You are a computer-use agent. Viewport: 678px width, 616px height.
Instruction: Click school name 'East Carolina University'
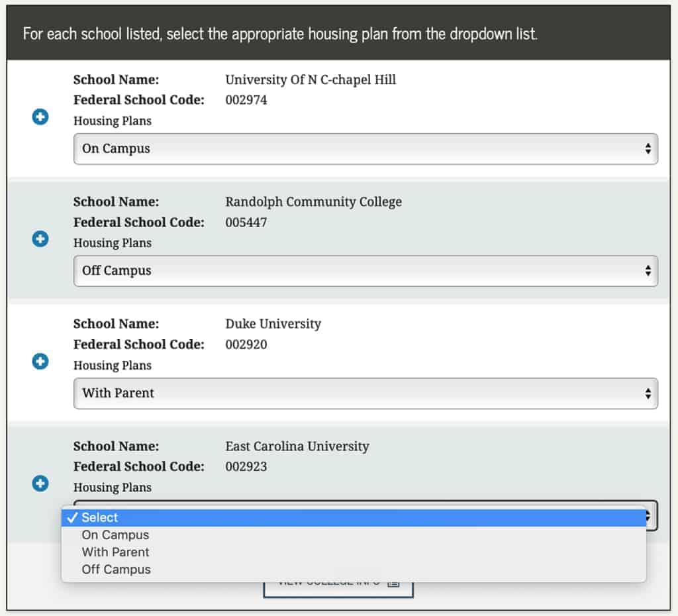(x=297, y=446)
